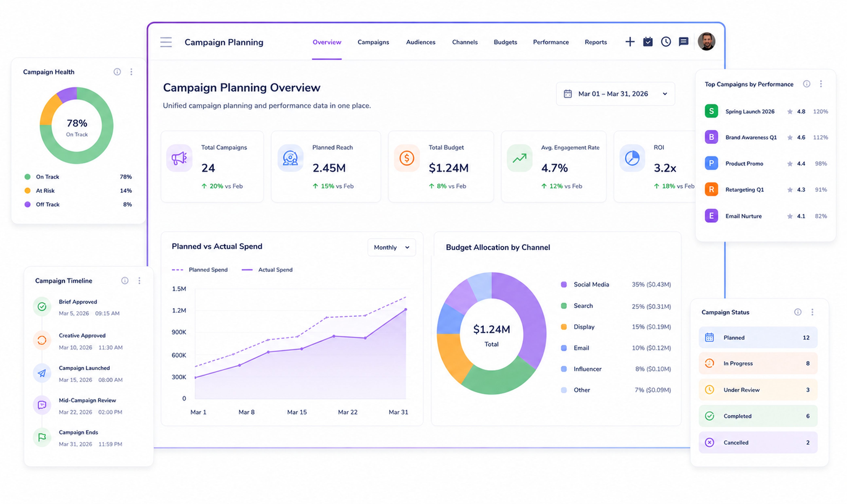This screenshot has width=847, height=504.
Task: Click the Brand Awareness Q1 star rating
Action: (796, 137)
